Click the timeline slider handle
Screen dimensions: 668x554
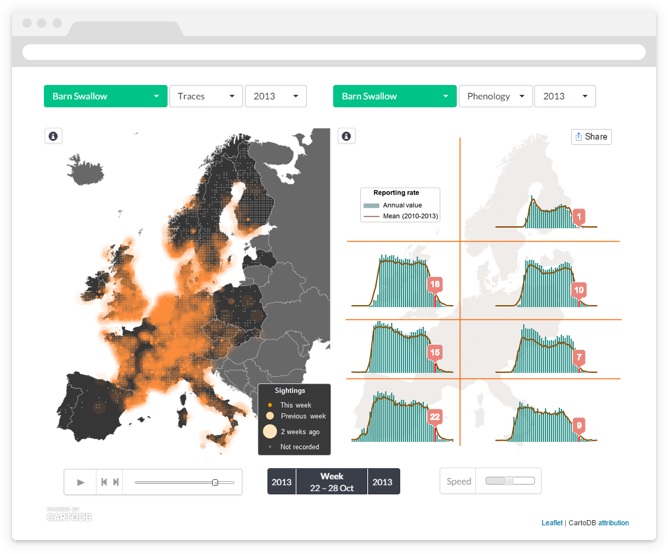(215, 482)
